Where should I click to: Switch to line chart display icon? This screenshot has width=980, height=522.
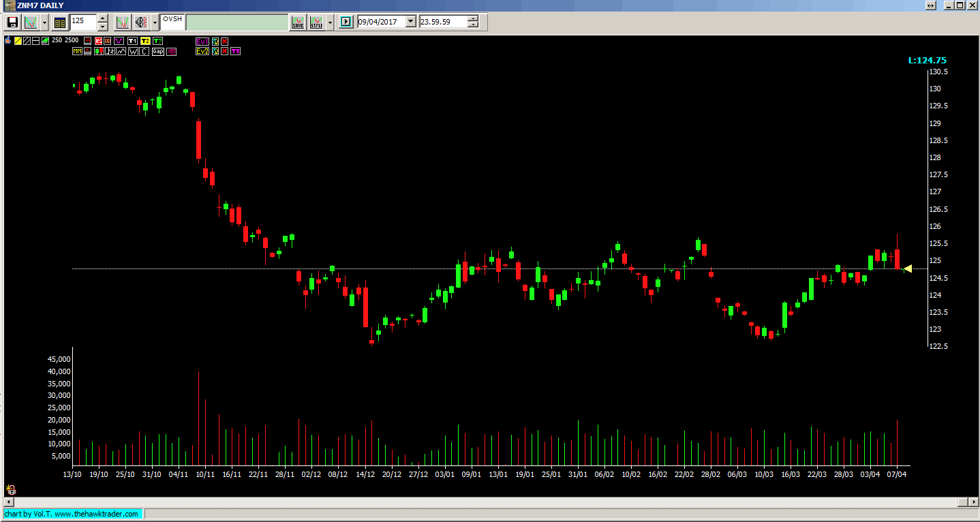pyautogui.click(x=121, y=51)
